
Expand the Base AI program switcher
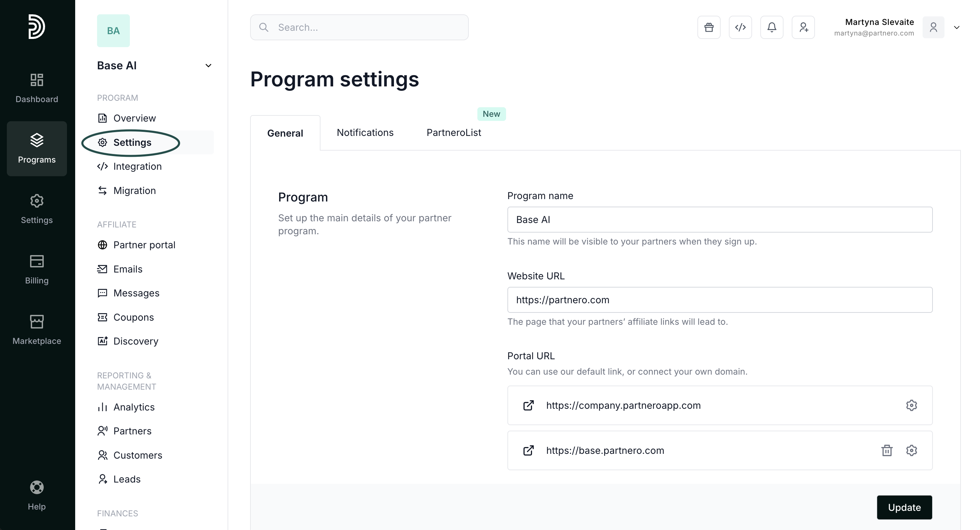208,66
